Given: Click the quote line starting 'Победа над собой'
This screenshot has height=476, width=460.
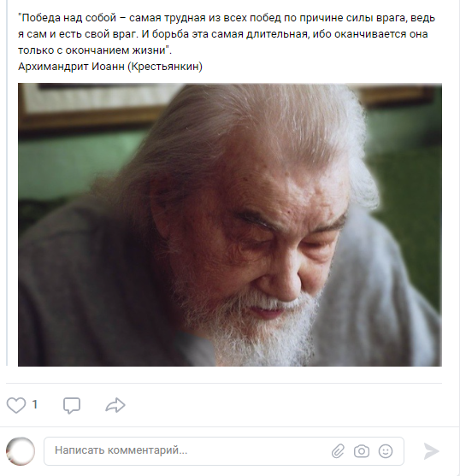Looking at the screenshot, I should [x=227, y=18].
